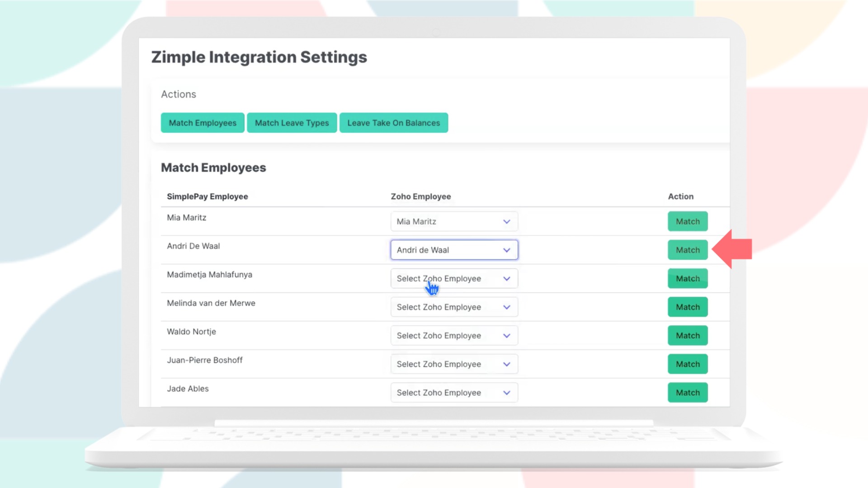Expand Zoho dropdown for Waldo Nortje
This screenshot has width=868, height=488.
coord(454,336)
